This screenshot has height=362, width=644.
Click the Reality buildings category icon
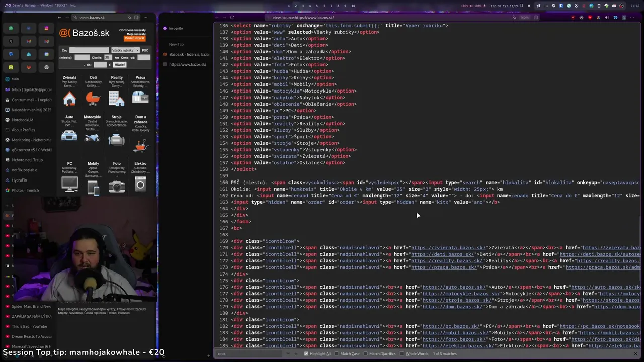coord(116,99)
